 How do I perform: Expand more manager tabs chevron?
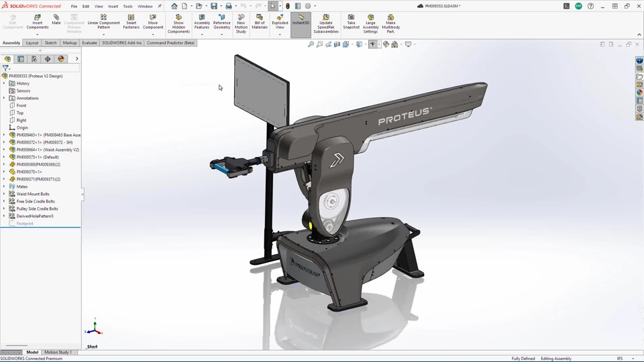pyautogui.click(x=76, y=59)
